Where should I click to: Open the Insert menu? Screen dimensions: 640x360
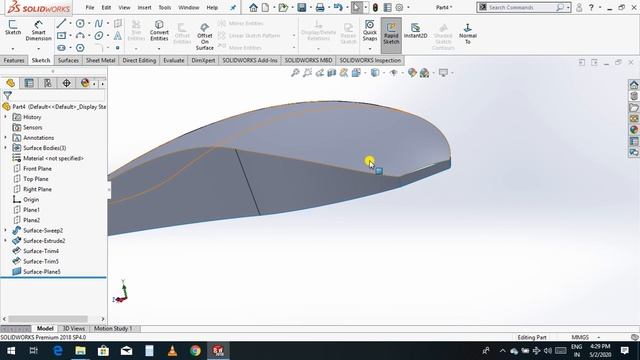pos(144,7)
